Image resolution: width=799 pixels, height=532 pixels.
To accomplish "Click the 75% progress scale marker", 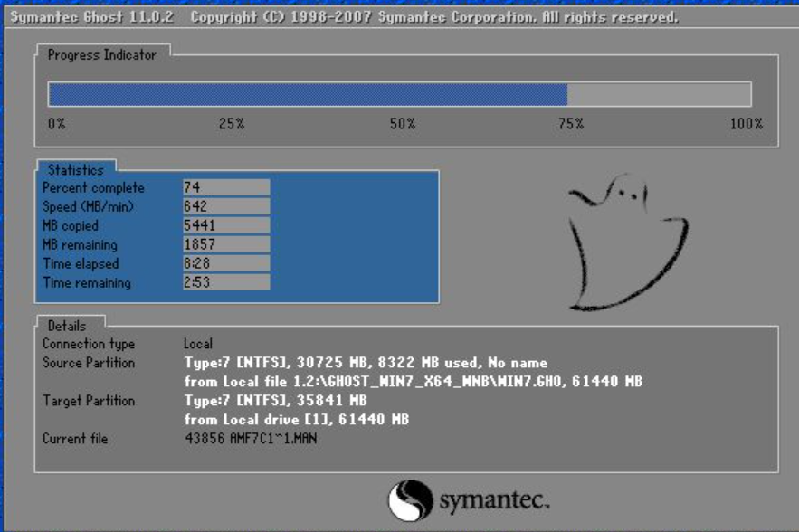I will coord(571,124).
